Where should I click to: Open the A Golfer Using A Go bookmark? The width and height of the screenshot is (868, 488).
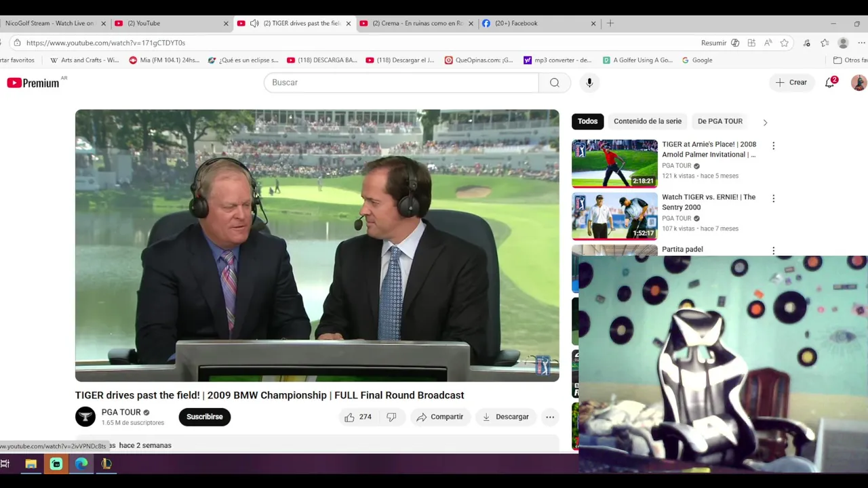(x=637, y=60)
